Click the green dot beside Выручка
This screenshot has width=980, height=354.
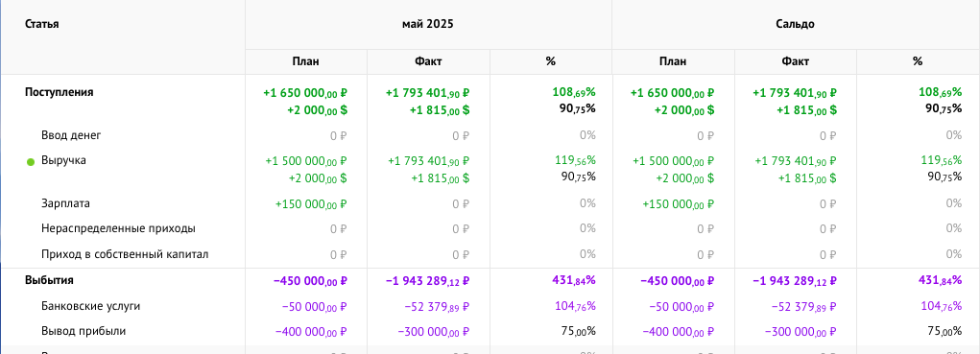(31, 162)
